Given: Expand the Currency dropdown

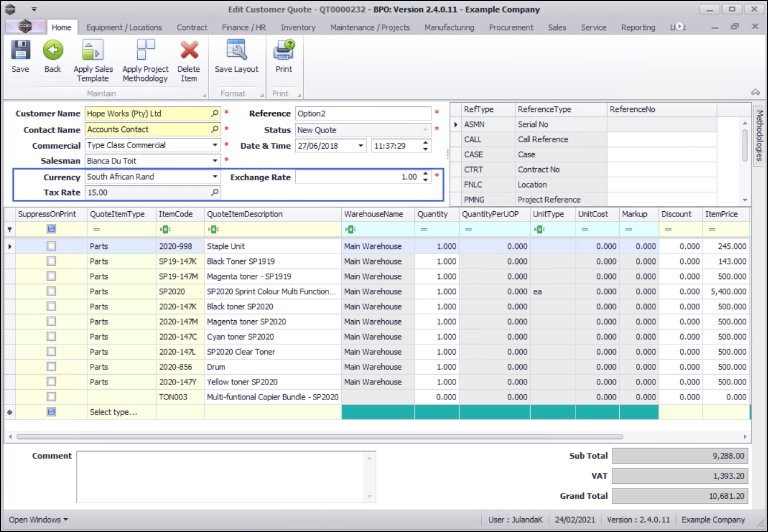Looking at the screenshot, I should click(215, 177).
